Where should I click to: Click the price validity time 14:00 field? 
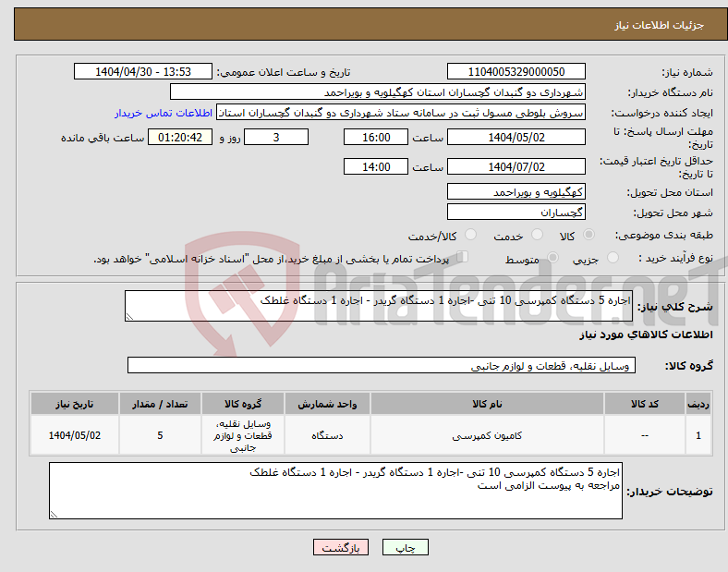coord(376,166)
